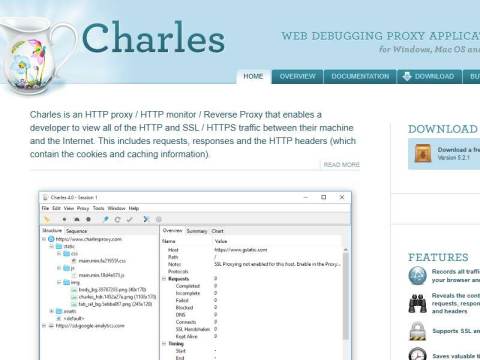Open the DOCUMENTATION navigation tab
Screen dimensions: 480x360
point(360,76)
